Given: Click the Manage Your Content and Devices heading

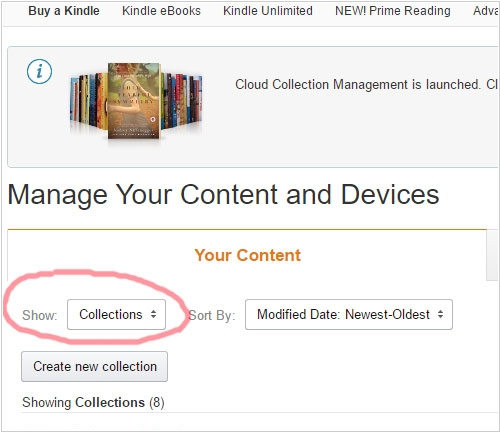Looking at the screenshot, I should click(x=223, y=195).
